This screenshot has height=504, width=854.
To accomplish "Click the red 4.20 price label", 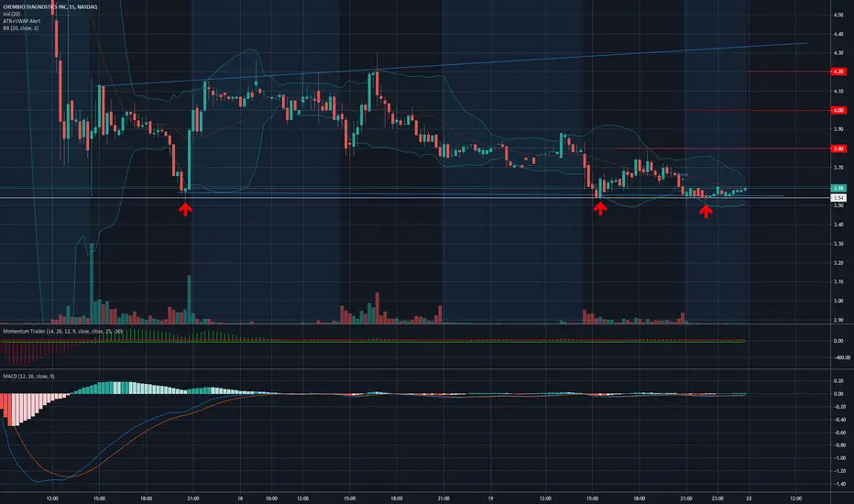I will click(x=838, y=71).
